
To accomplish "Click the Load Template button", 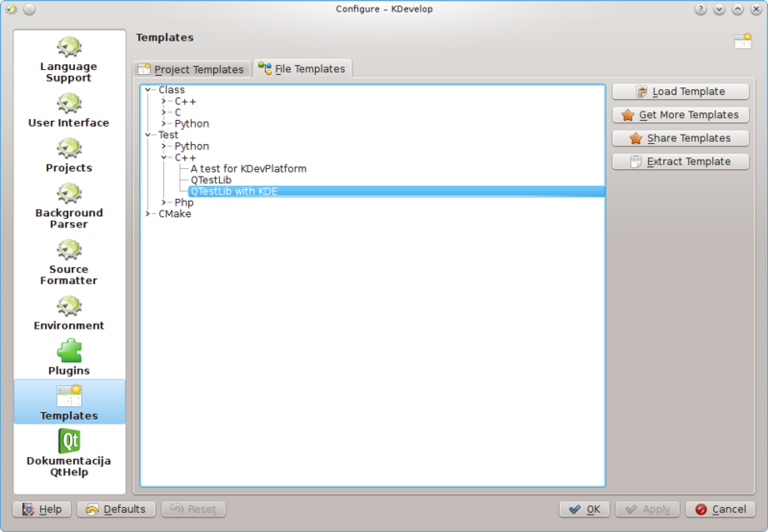I will click(x=681, y=91).
